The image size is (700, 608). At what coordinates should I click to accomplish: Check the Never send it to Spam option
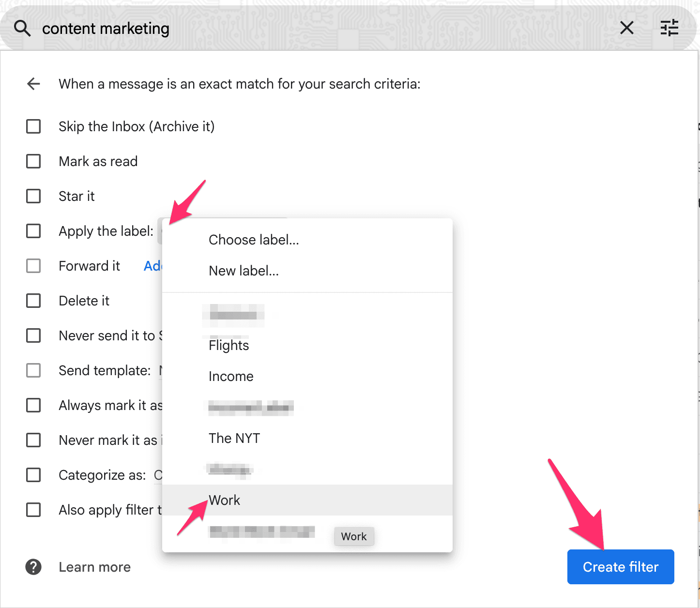coord(33,335)
